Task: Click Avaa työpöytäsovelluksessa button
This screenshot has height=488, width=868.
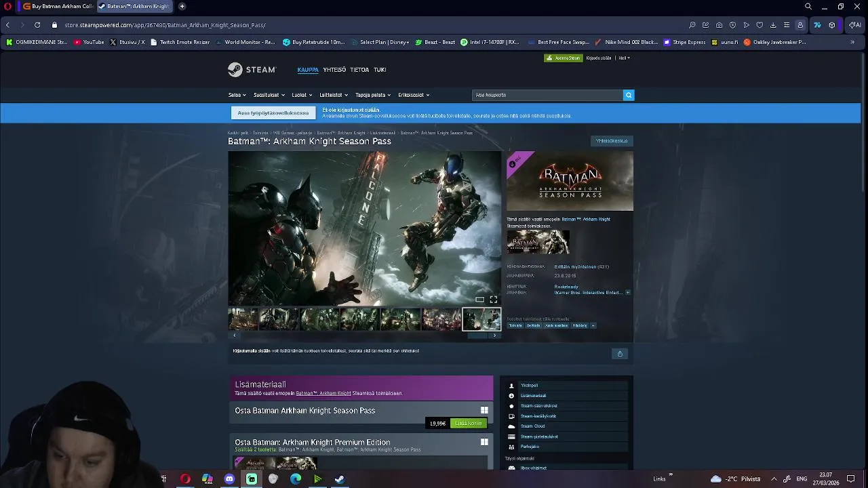Action: [x=273, y=113]
